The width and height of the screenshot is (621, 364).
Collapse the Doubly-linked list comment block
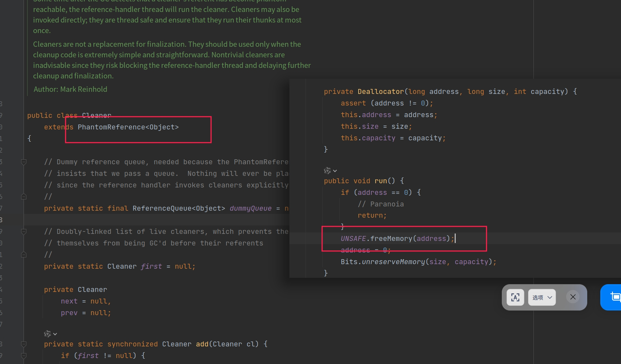24,232
